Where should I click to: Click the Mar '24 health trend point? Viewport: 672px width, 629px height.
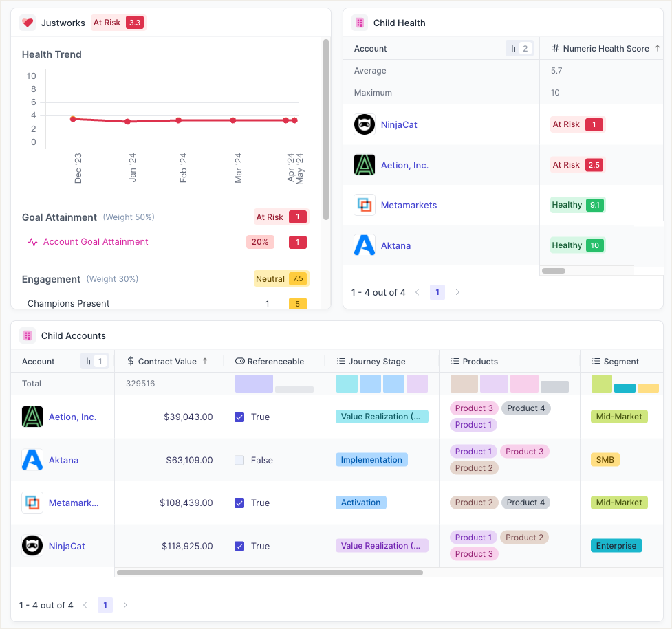click(232, 120)
